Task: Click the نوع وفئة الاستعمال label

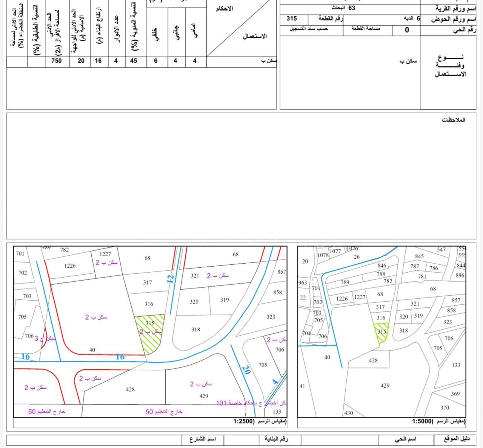Action: click(451, 66)
